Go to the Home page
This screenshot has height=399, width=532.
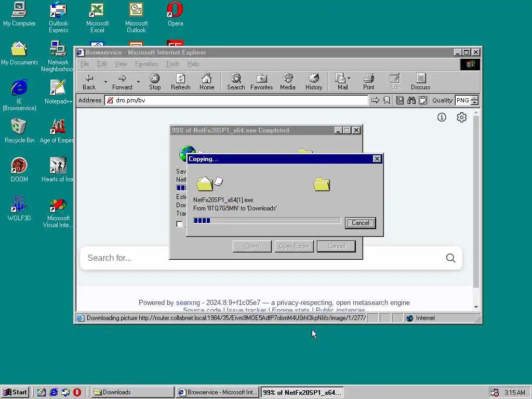pos(207,82)
